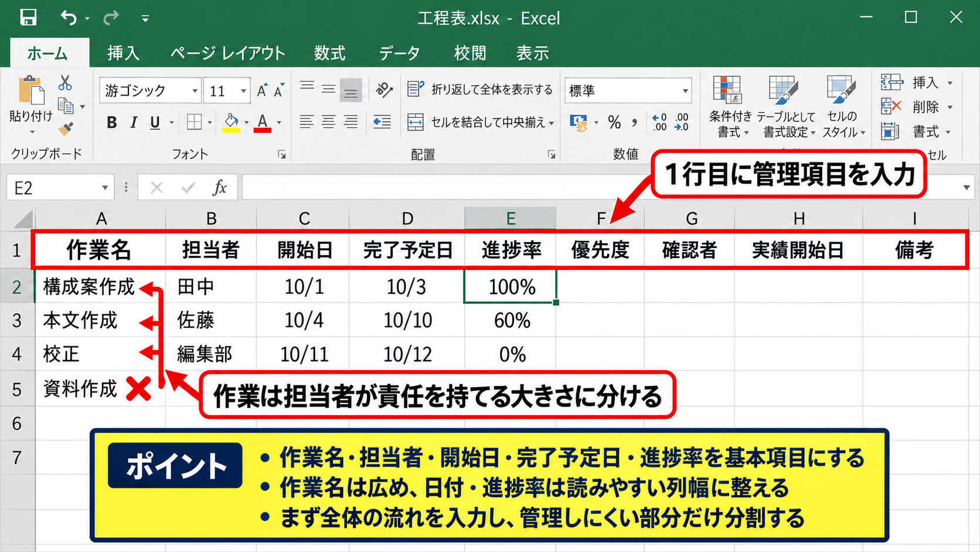
Task: Open the Name Box E2 dropdown
Action: 104,188
